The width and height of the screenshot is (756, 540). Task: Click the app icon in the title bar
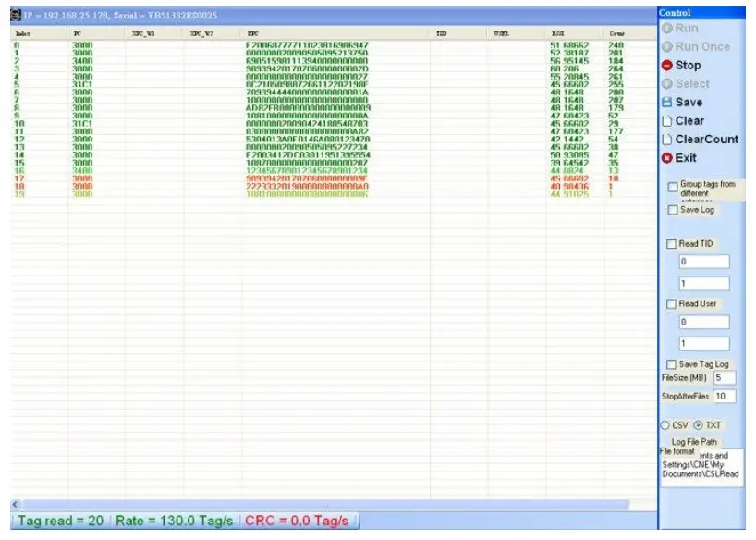click(16, 15)
